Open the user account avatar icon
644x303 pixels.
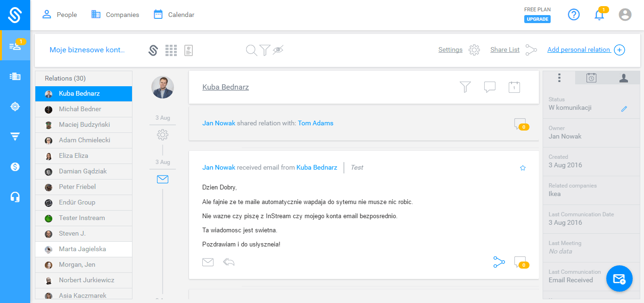625,15
